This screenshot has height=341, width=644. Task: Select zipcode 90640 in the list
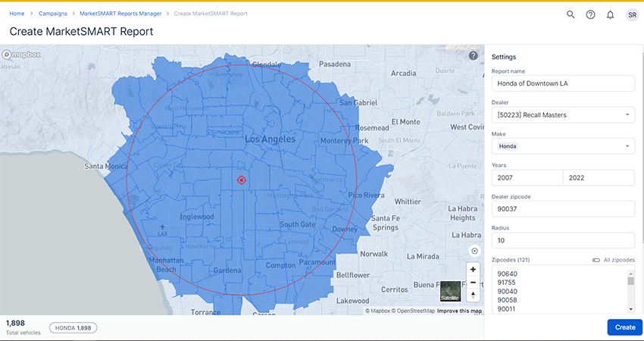507,274
